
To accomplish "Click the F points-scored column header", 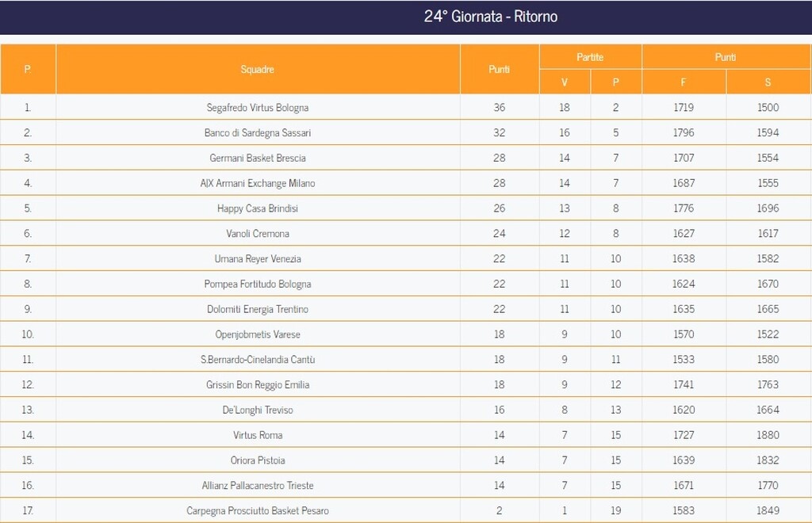I will (684, 82).
